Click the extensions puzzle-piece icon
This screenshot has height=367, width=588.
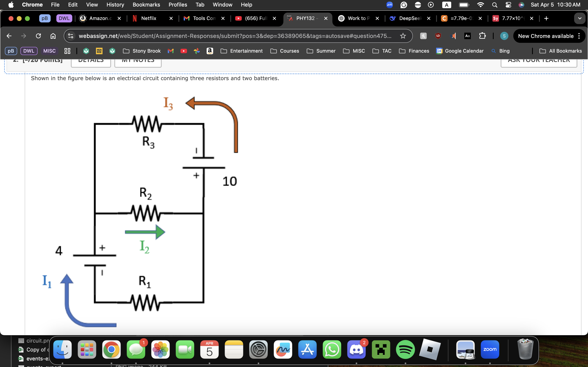point(483,36)
